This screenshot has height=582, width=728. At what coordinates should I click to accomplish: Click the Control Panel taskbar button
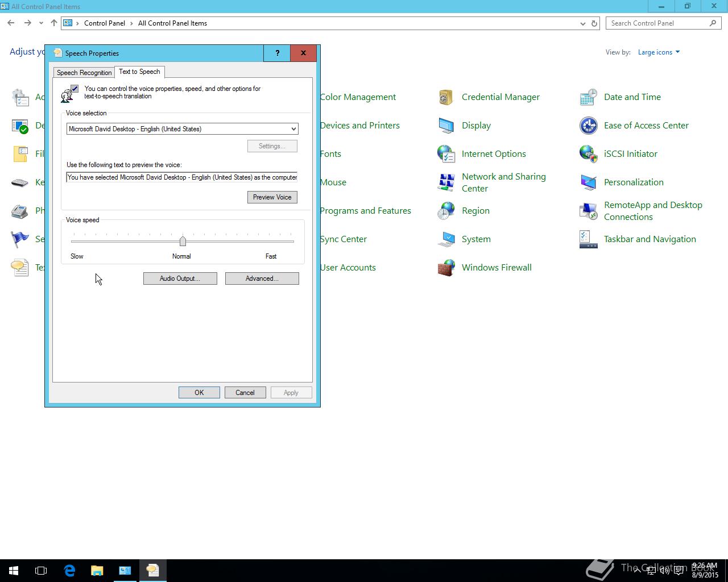125,571
